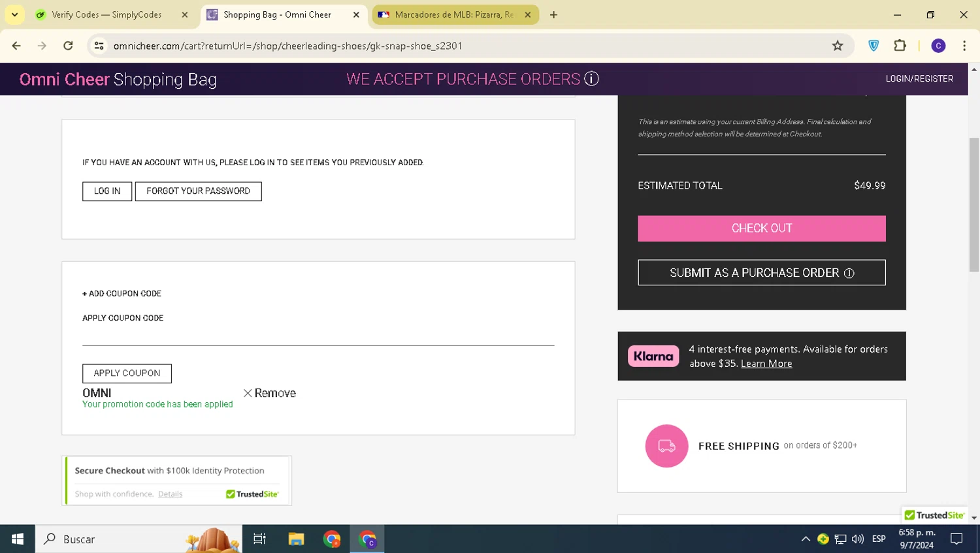Open the active Chrome profile taskbar icon
980x553 pixels.
pos(367,539)
